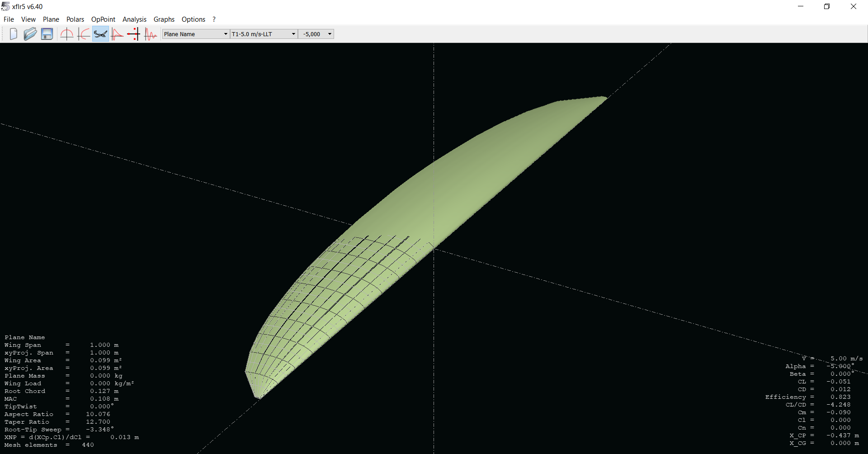Show the stability time response view icon

pyautogui.click(x=151, y=34)
